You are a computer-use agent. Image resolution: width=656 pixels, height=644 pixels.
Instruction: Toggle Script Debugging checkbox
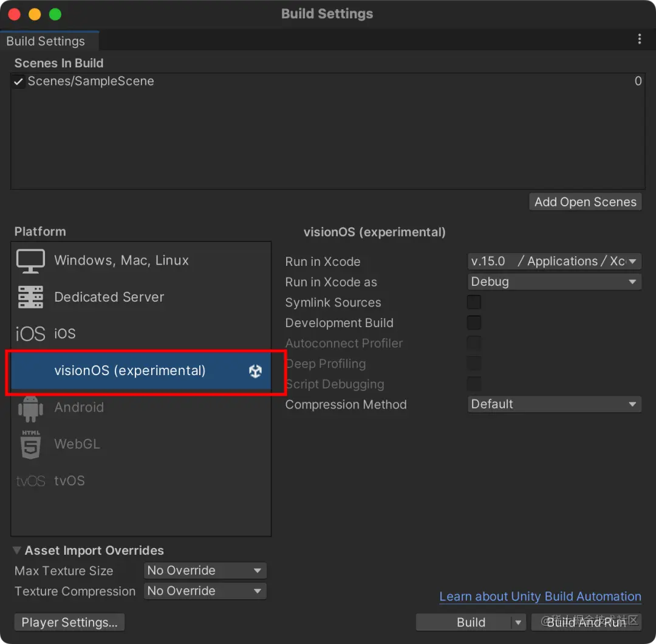pyautogui.click(x=474, y=384)
